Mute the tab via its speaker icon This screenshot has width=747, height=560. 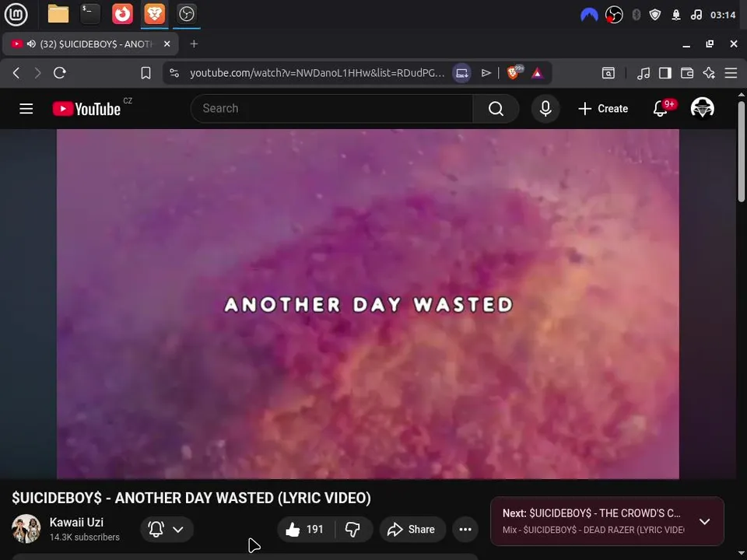(31, 44)
